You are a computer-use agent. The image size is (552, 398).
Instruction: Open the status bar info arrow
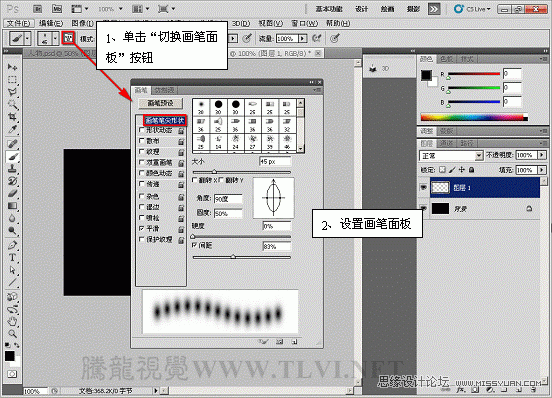point(156,391)
